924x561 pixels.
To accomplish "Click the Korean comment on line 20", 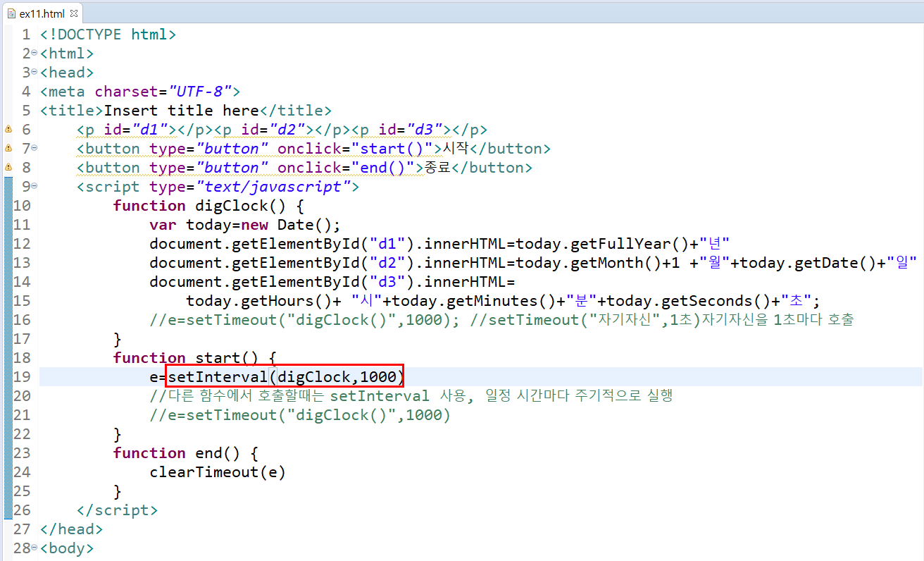I will click(x=411, y=396).
